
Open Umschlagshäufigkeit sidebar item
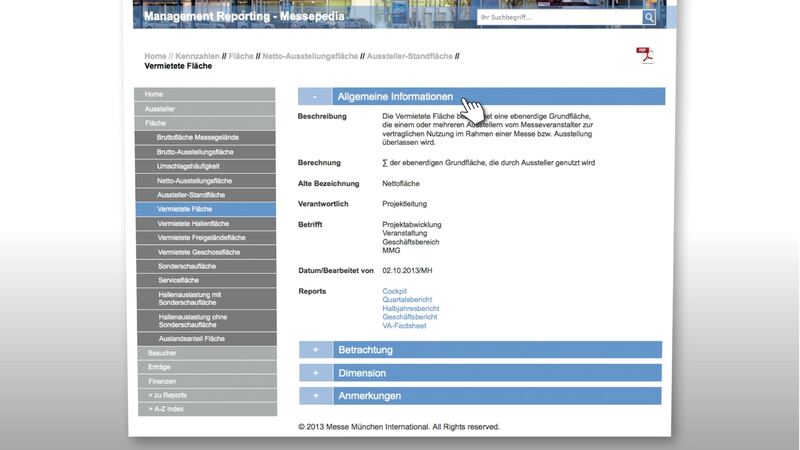(205, 166)
